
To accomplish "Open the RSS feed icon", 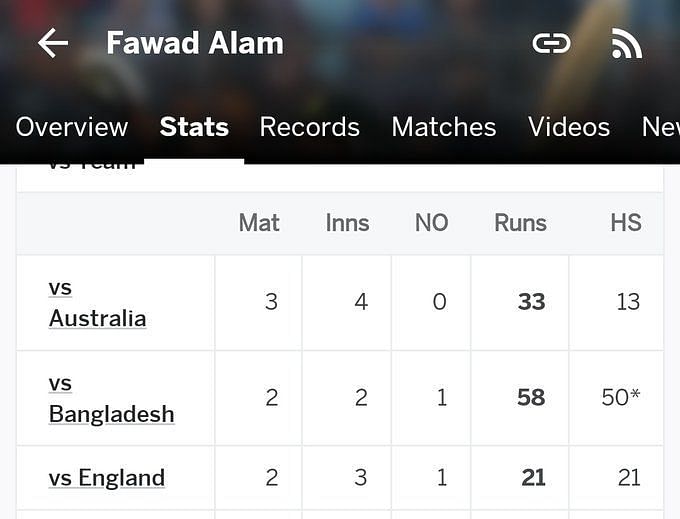I will click(626, 43).
